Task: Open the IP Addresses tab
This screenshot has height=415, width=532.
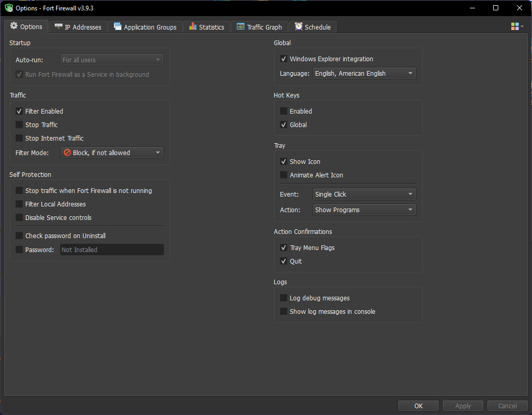Action: point(78,27)
